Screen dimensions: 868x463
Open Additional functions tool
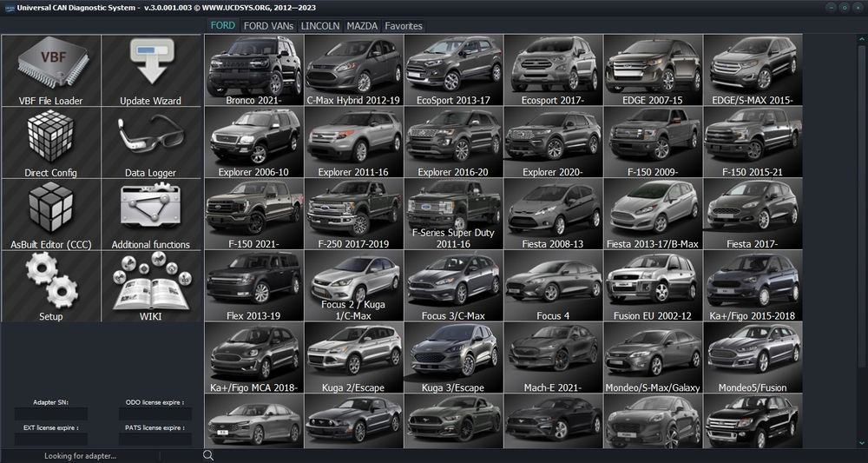click(151, 215)
